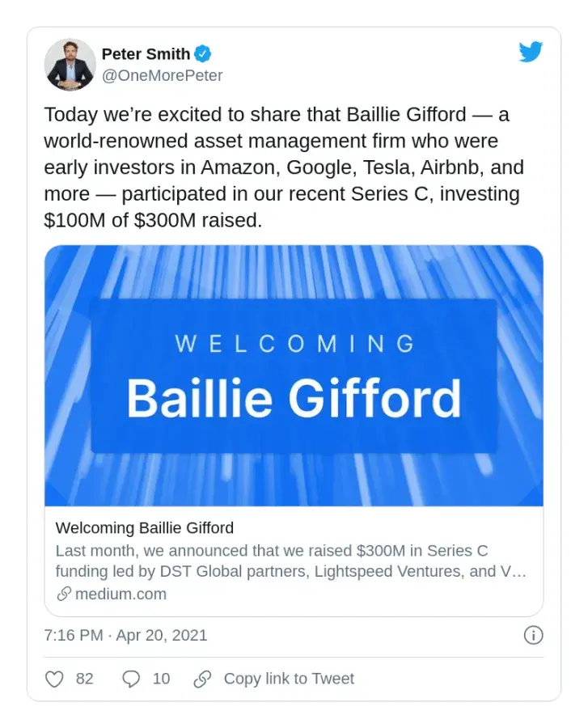The height and width of the screenshot is (728, 588).
Task: Click the chain icon before Copy link to Tweet
Action: pyautogui.click(x=203, y=679)
